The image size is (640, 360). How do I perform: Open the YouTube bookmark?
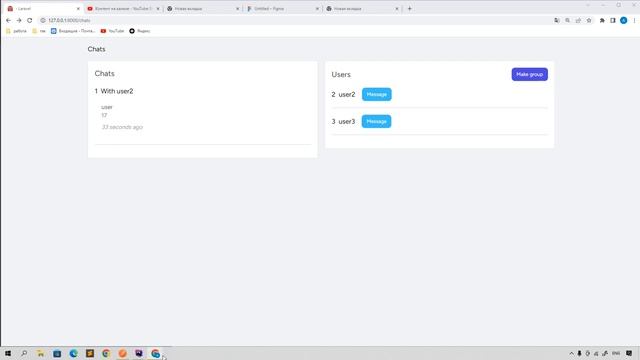112,31
